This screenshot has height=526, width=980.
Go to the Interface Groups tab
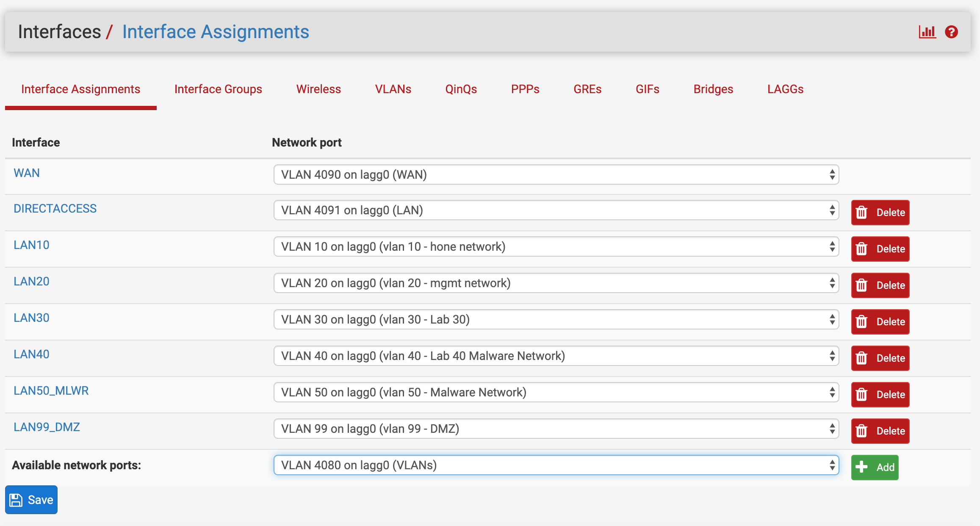(218, 89)
